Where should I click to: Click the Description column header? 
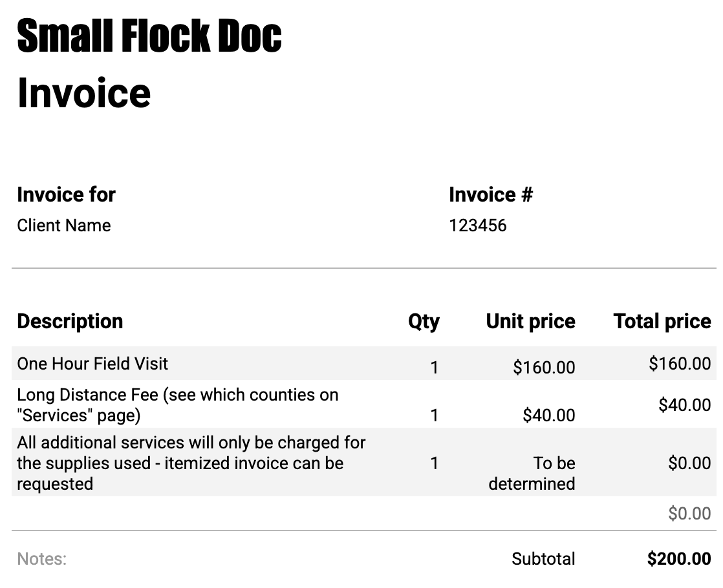[x=70, y=321]
